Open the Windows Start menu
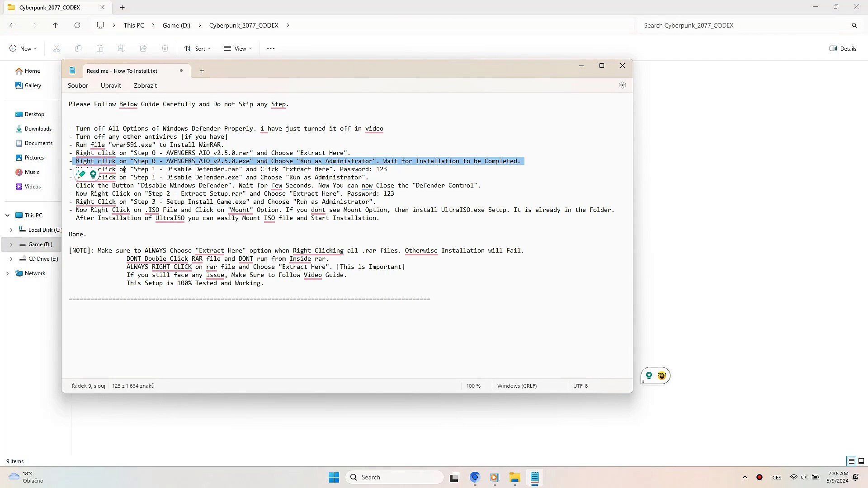 334,477
